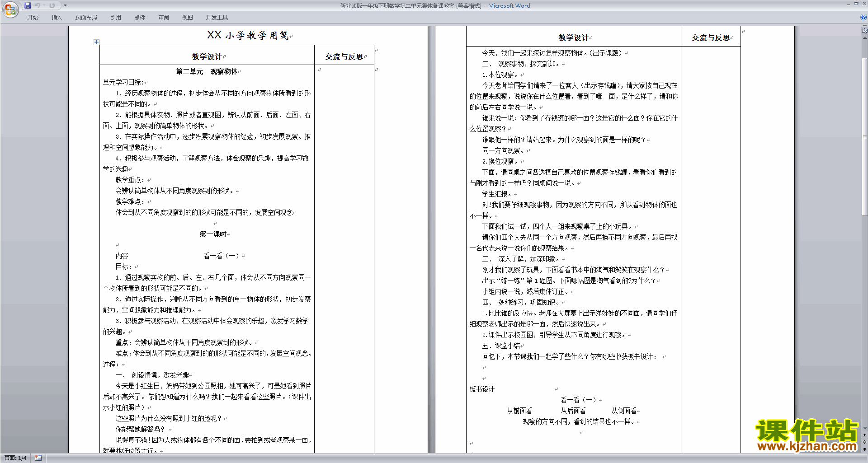Screen dimensions: 868x463
Task: Click the line 同一方向观察。
Action: click(503, 150)
